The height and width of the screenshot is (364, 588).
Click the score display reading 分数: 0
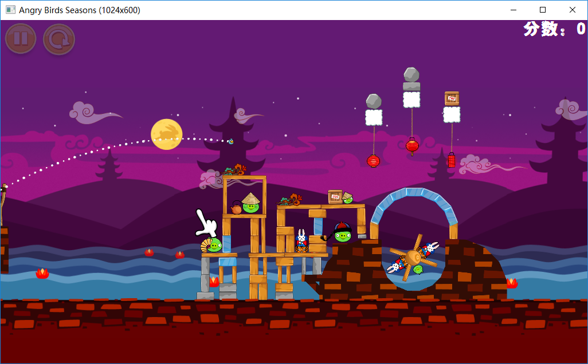coord(554,29)
